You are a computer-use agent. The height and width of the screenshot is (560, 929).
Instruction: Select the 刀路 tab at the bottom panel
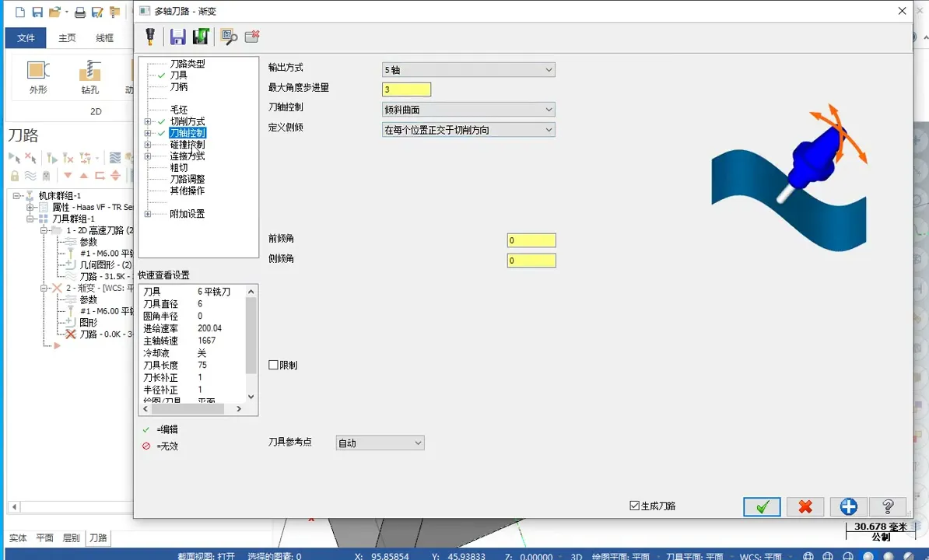tap(96, 537)
